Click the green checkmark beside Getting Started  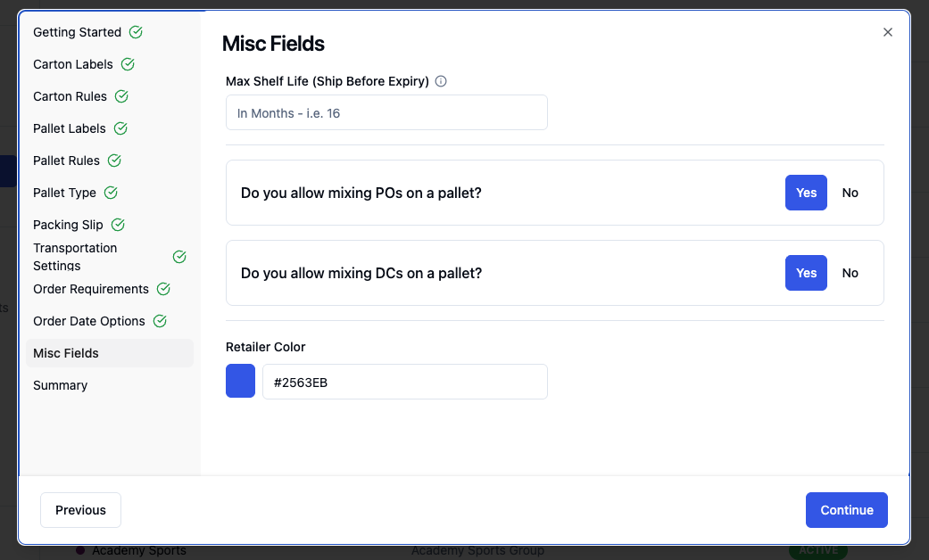pos(136,32)
